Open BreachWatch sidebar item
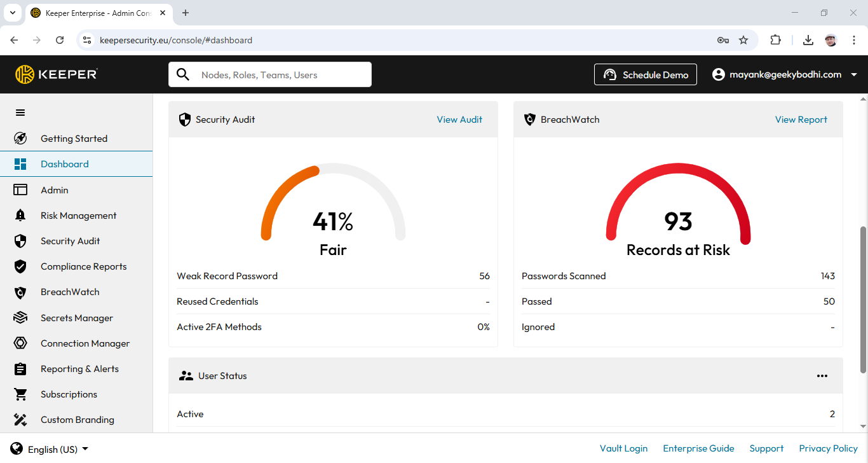This screenshot has width=868, height=463. click(76, 292)
